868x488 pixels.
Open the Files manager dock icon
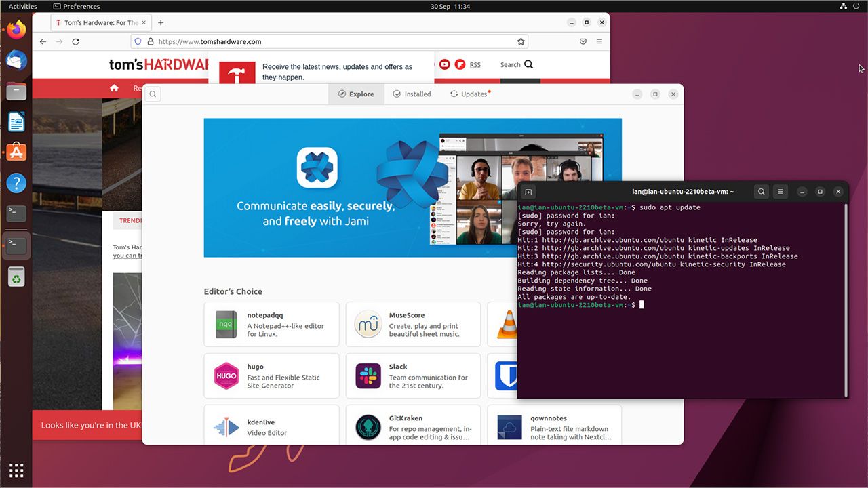coord(16,91)
